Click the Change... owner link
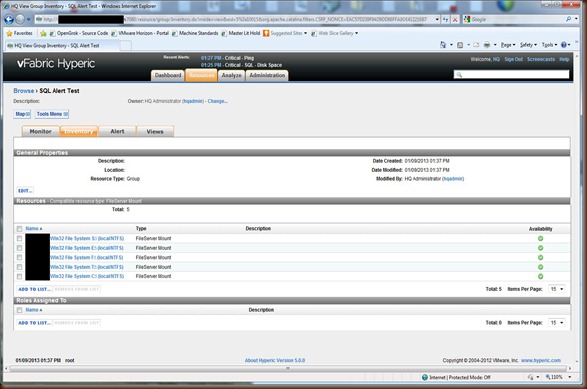 [218, 101]
